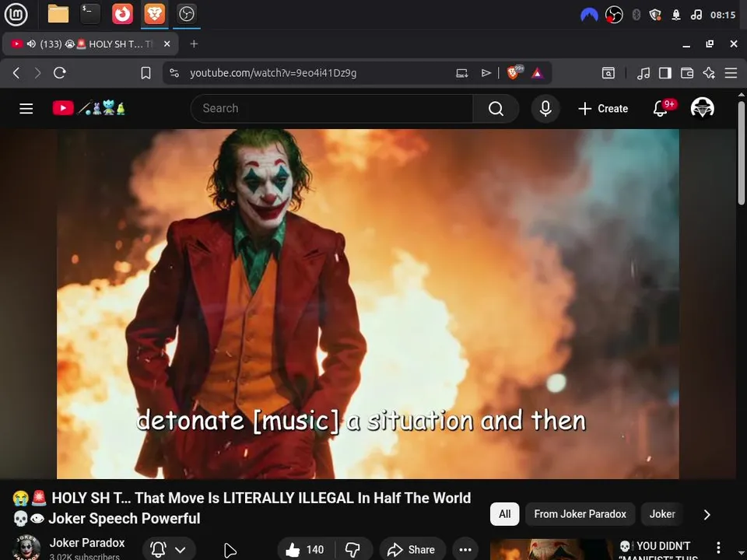Launch the file manager from the panel
The height and width of the screenshot is (560, 747).
coord(58,14)
